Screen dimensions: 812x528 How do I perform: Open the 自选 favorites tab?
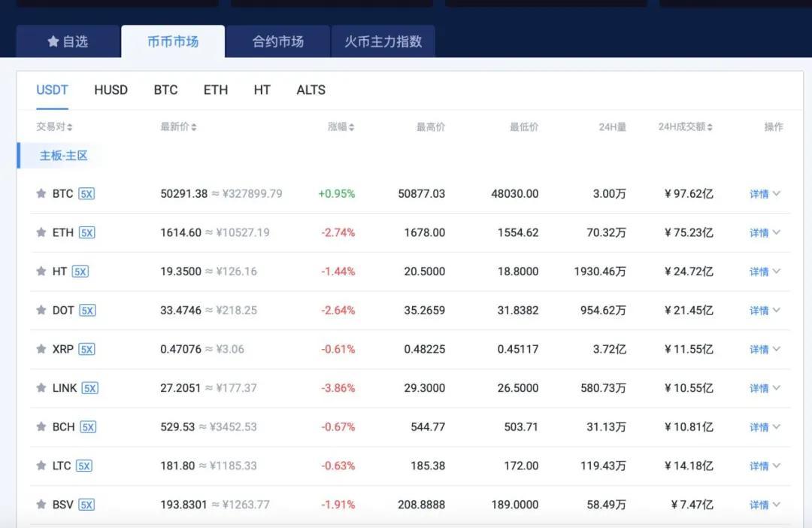[68, 41]
